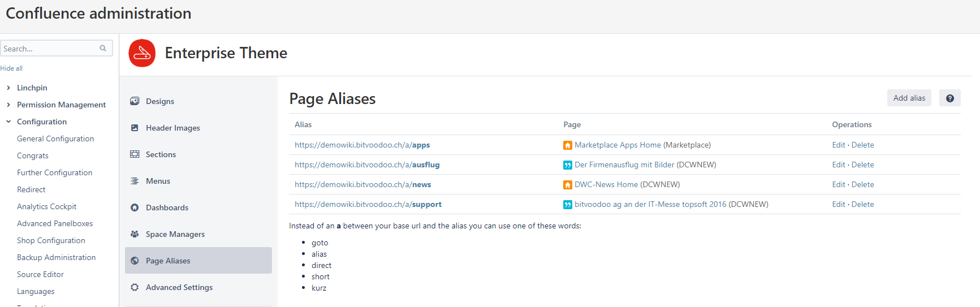Image resolution: width=980 pixels, height=307 pixels.
Task: Click the search magnifier icon
Action: coord(103,49)
